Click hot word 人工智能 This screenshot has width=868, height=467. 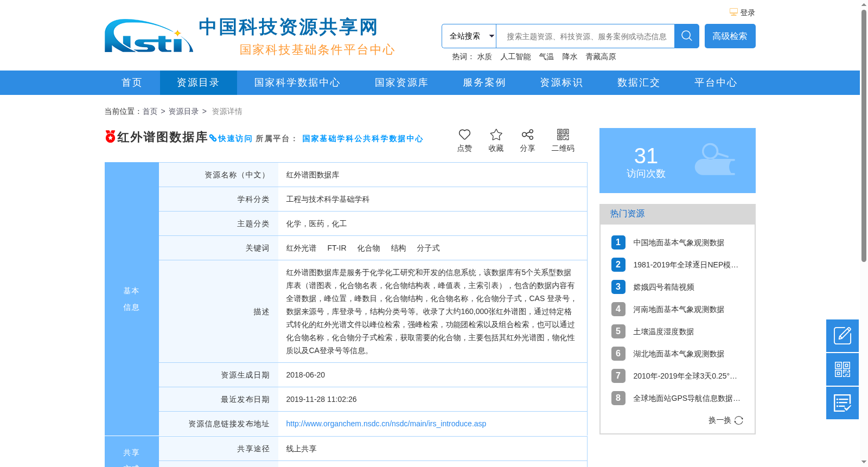(x=515, y=56)
